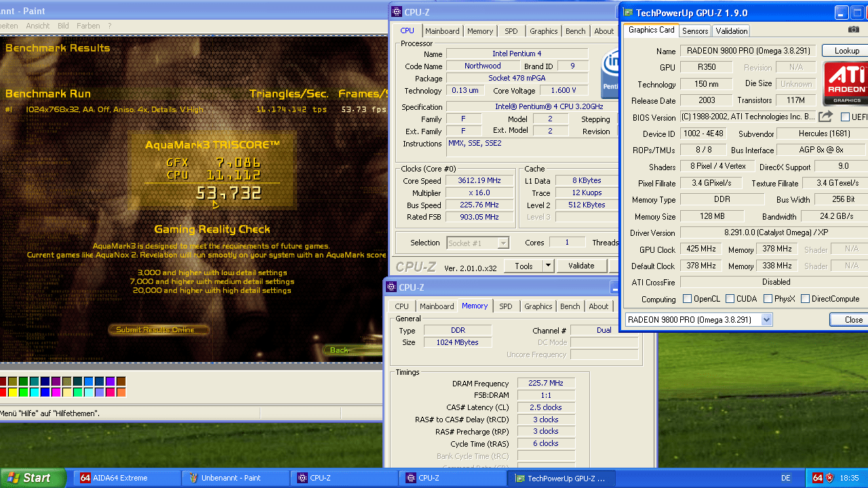Open the Validation tab in GPU-Z
The height and width of the screenshot is (488, 868).
[x=732, y=31]
